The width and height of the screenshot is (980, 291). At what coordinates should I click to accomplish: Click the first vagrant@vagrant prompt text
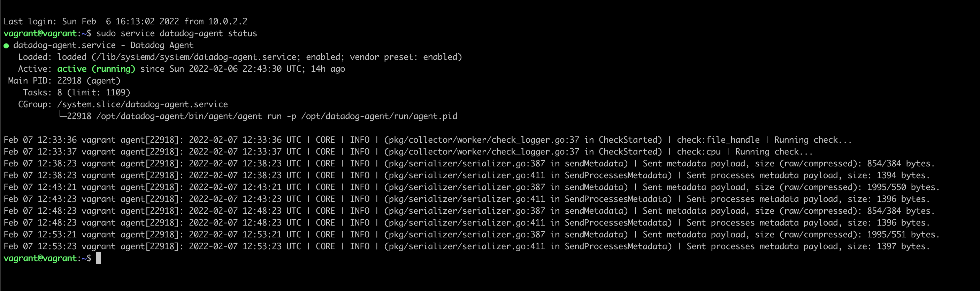point(40,33)
